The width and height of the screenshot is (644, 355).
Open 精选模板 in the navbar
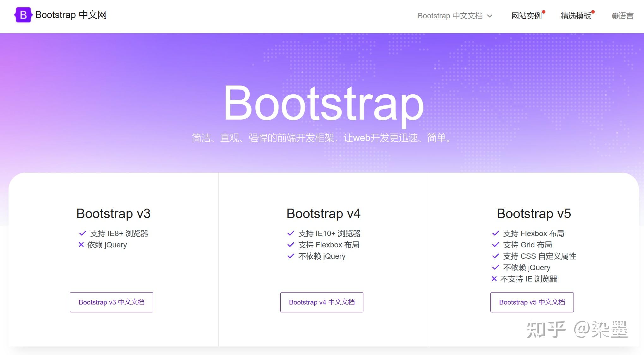[575, 16]
